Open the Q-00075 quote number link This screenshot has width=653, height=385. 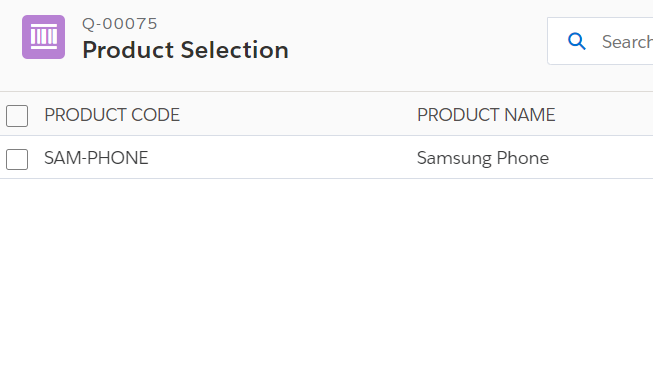pos(120,24)
